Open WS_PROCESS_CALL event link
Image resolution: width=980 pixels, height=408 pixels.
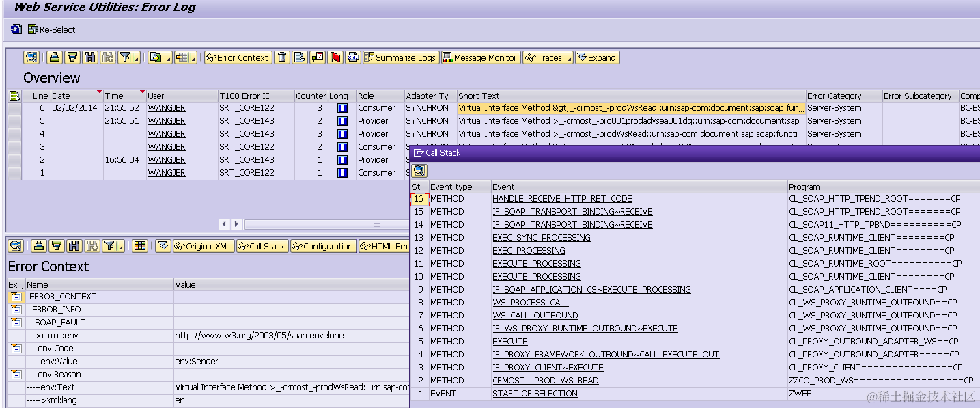(x=531, y=303)
